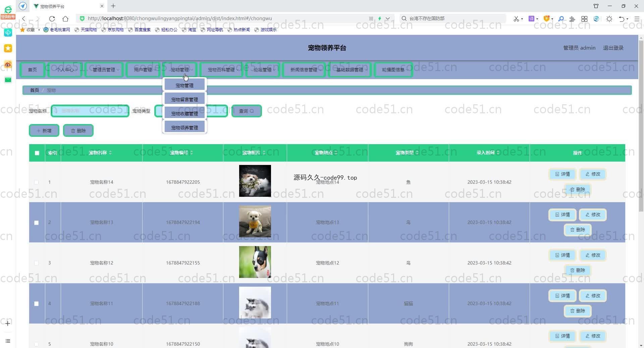Open the translate extension icon
This screenshot has height=348, width=644.
[531, 19]
